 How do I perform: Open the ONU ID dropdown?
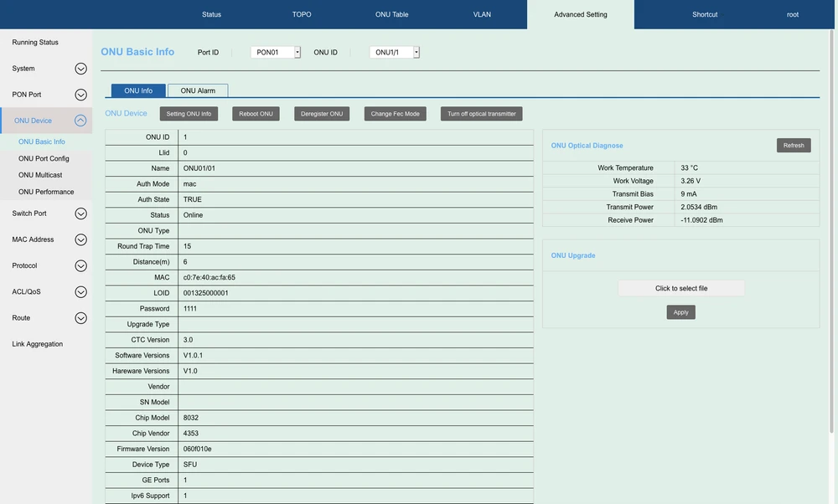coord(395,52)
